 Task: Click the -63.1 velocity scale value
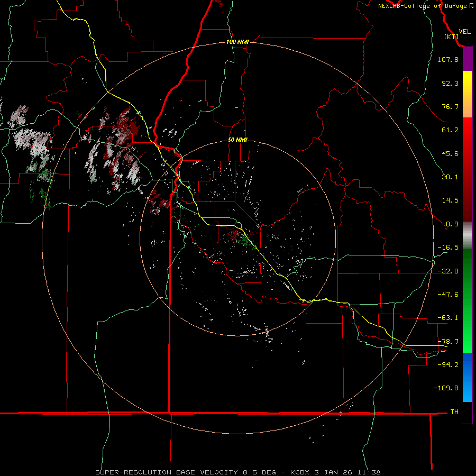448,318
